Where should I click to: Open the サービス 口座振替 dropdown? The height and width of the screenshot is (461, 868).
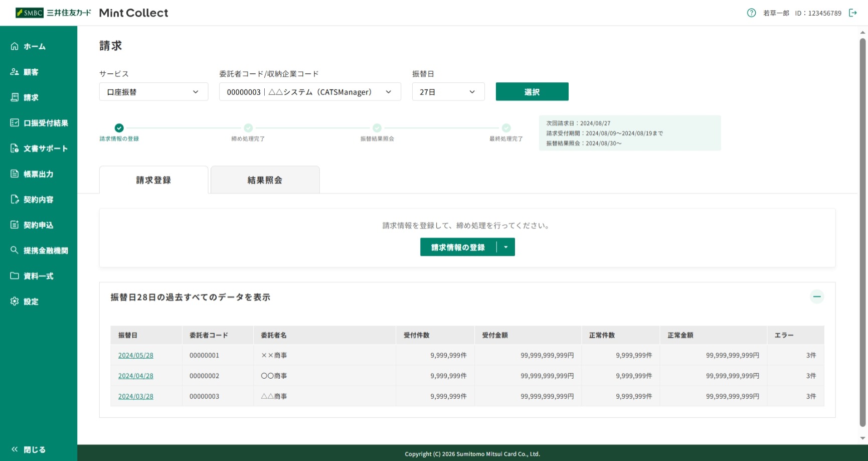tap(153, 92)
